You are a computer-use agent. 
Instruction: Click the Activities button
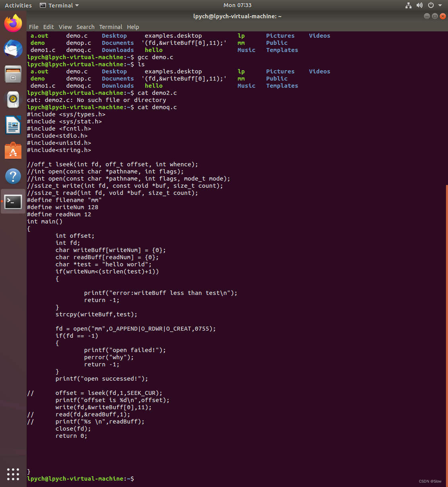click(18, 5)
